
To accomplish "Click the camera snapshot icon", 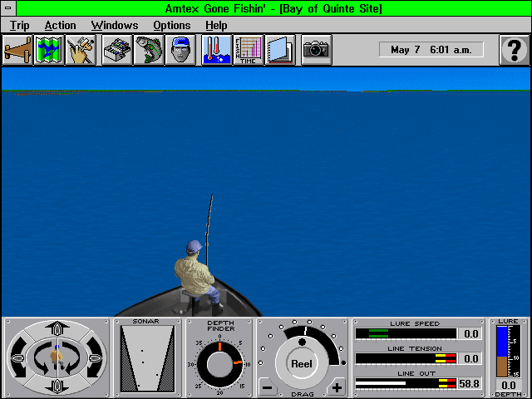I will tap(316, 50).
